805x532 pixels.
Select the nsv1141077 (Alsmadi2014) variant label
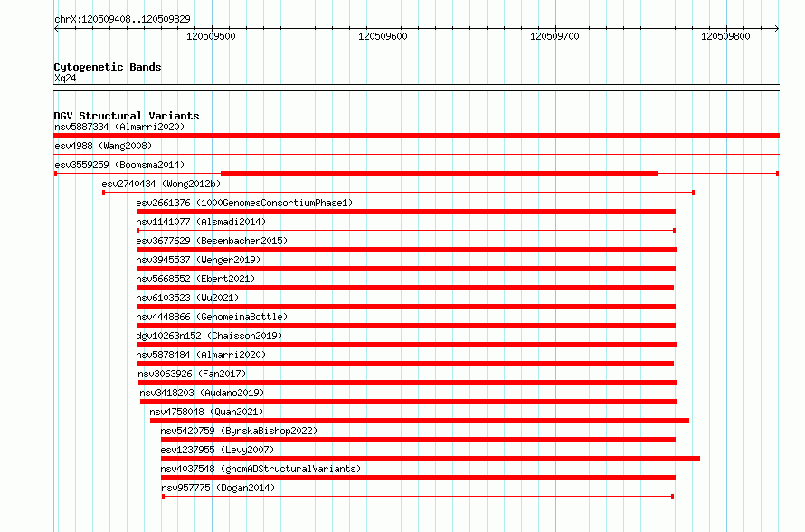201,222
